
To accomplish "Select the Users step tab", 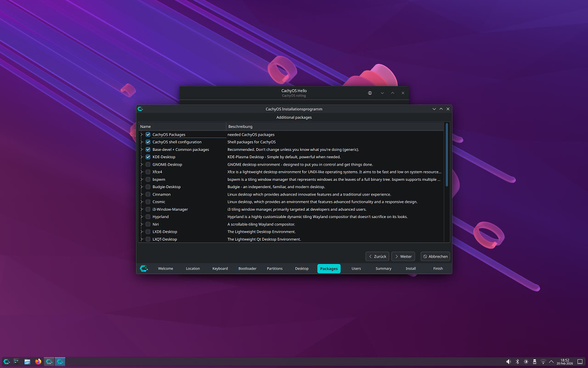I will 356,269.
